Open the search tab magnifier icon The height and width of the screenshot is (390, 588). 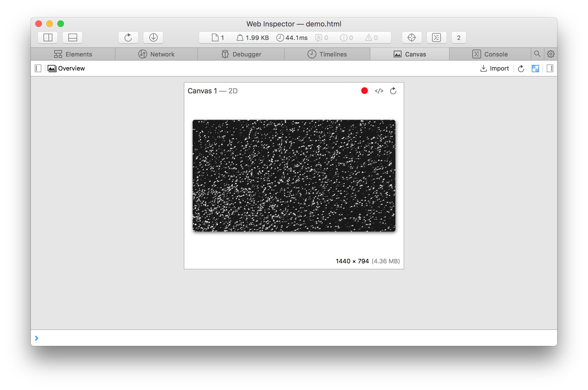[x=537, y=54]
